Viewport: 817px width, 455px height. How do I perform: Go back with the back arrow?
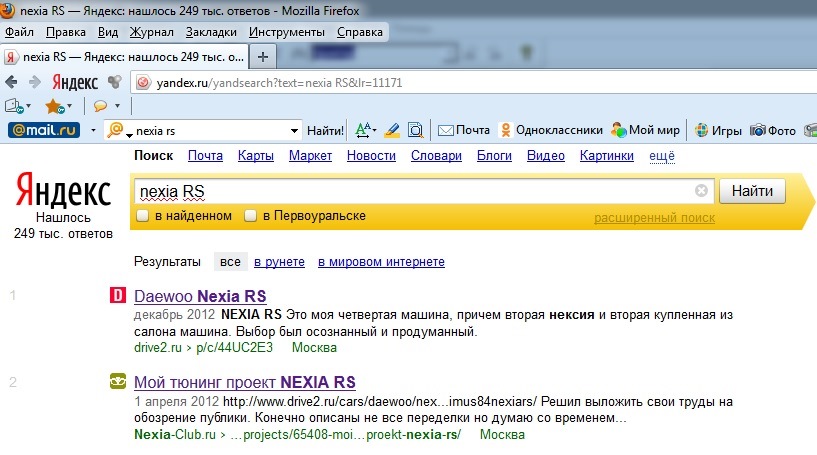tap(11, 82)
